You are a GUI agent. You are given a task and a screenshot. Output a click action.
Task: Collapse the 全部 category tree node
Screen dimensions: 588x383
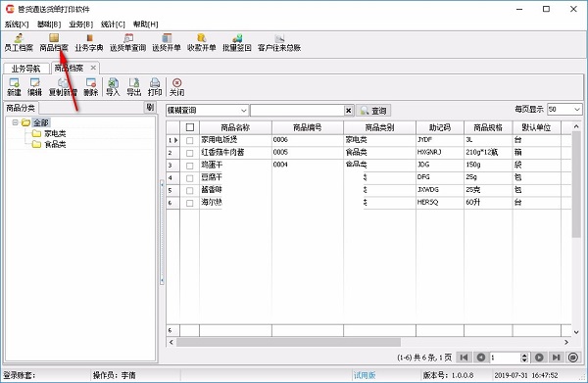[x=15, y=122]
